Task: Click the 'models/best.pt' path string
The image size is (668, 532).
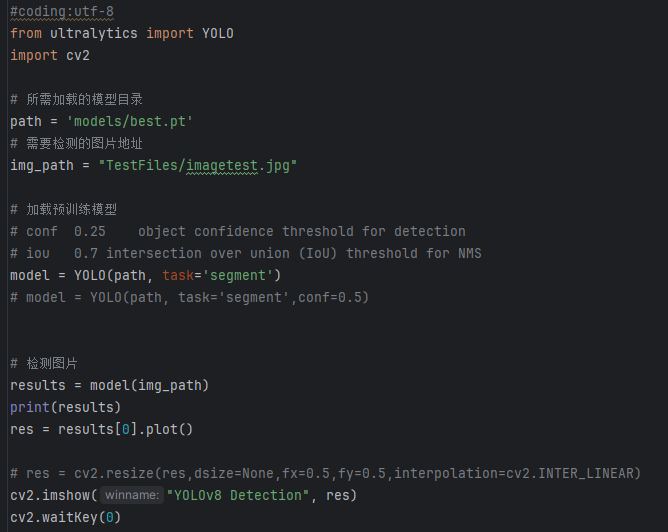Action: coord(129,121)
